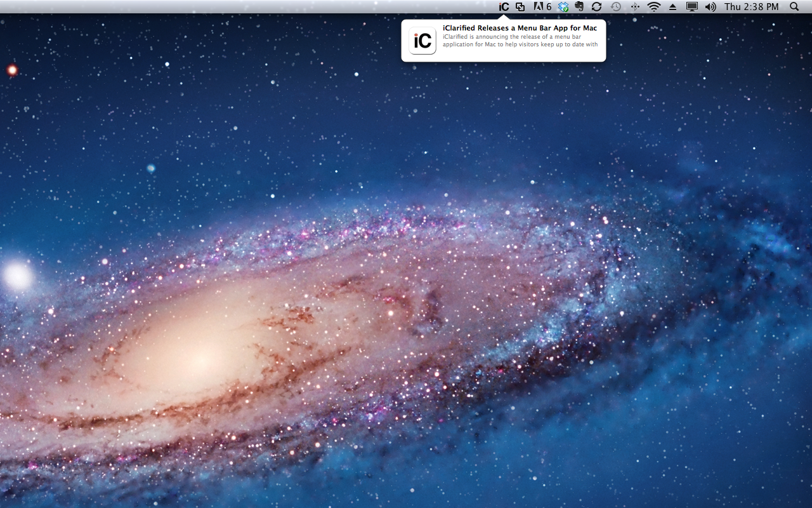The width and height of the screenshot is (812, 508).
Task: Click the large iC logo in the popup
Action: coord(422,41)
